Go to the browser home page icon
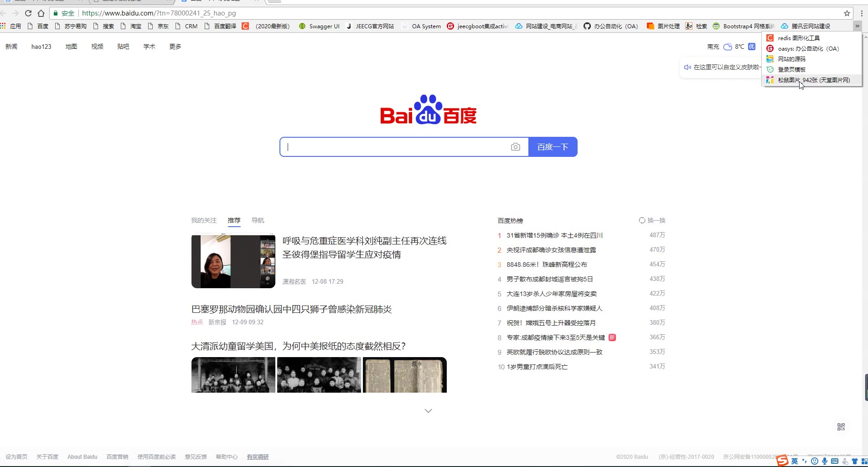 tap(41, 13)
